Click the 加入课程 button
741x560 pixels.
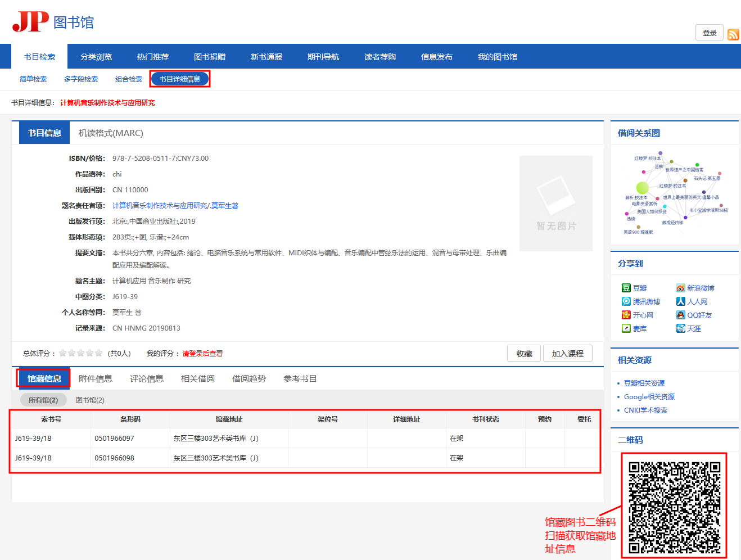(568, 354)
